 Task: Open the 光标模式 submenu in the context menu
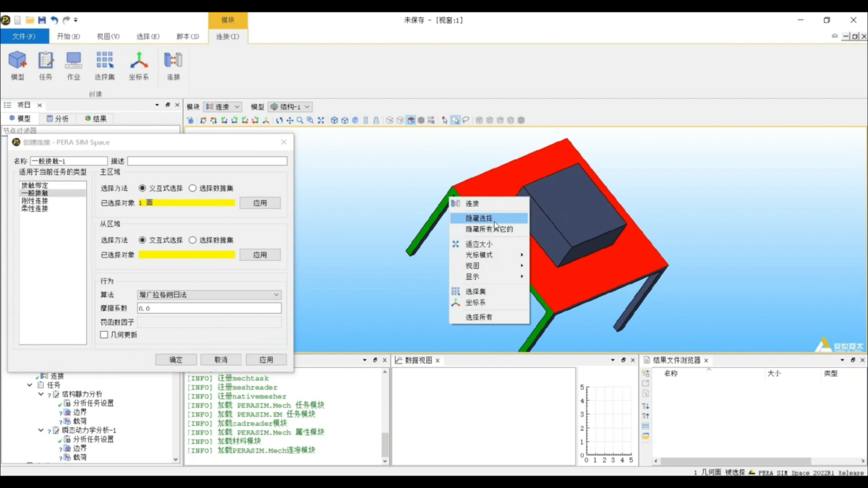tap(489, 254)
